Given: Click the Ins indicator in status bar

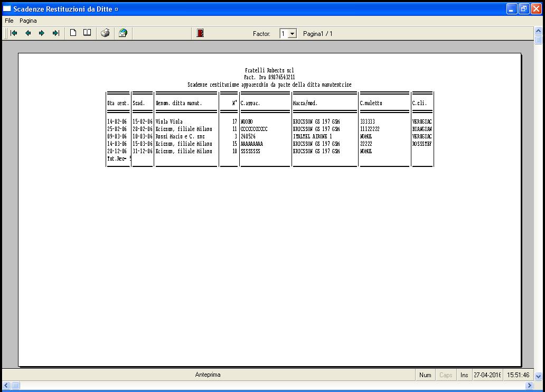Looking at the screenshot, I should point(464,375).
